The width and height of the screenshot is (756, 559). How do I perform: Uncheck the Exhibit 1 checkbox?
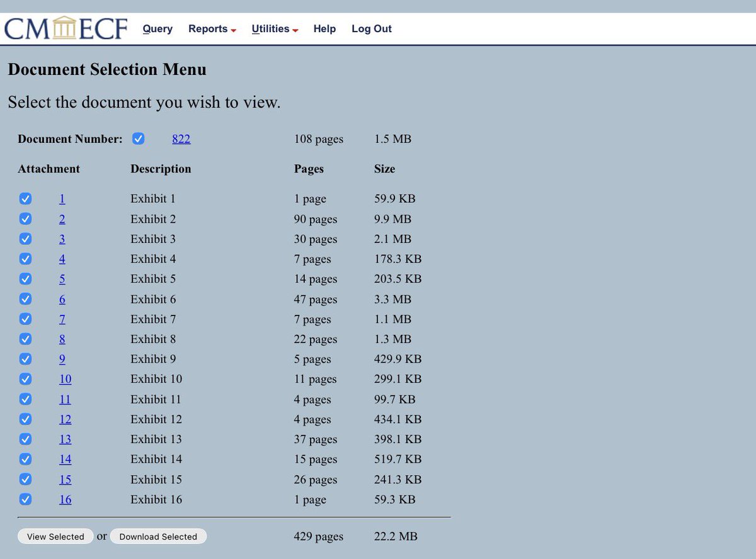coord(25,199)
